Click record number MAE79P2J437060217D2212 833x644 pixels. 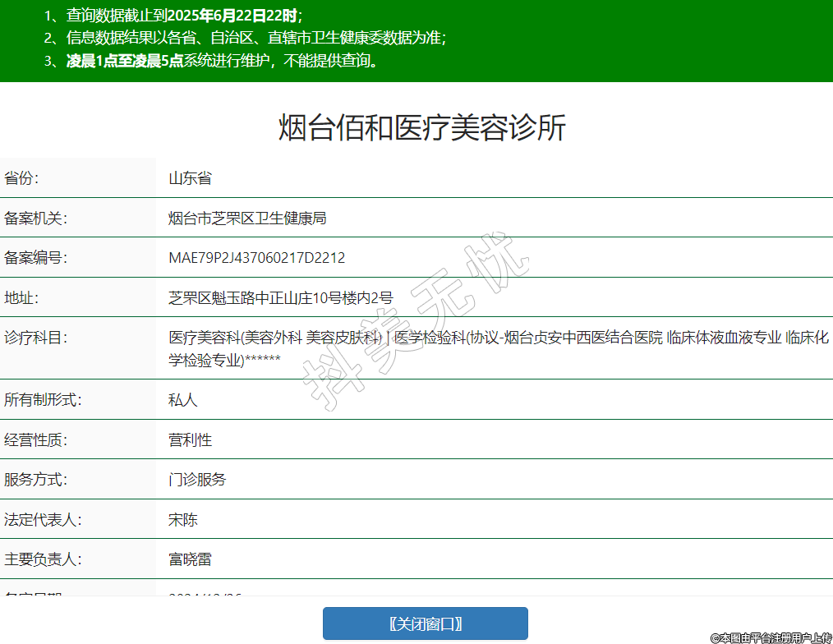click(x=256, y=258)
